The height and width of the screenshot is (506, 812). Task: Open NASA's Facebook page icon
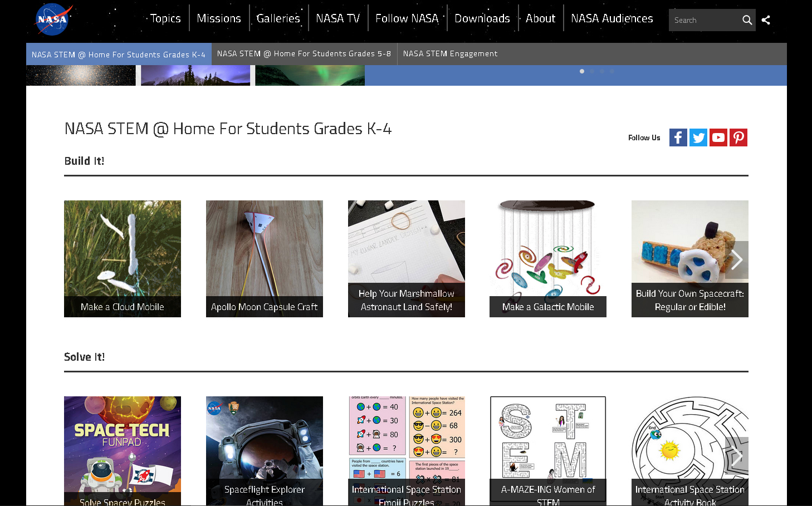click(678, 137)
